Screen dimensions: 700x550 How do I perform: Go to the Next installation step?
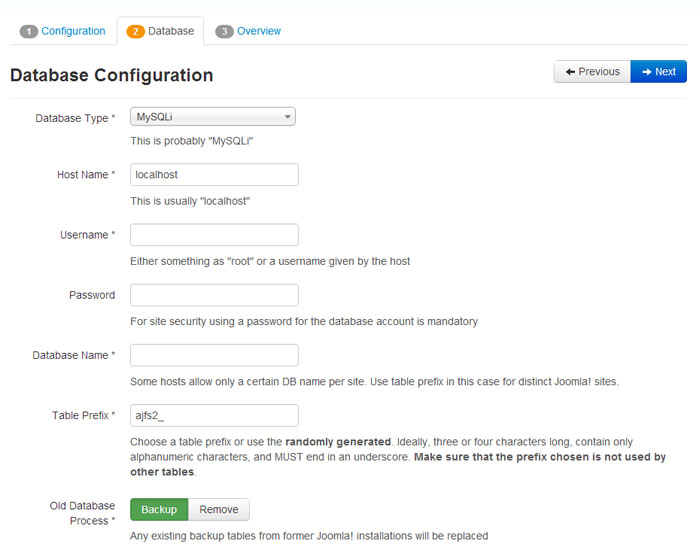click(x=658, y=71)
